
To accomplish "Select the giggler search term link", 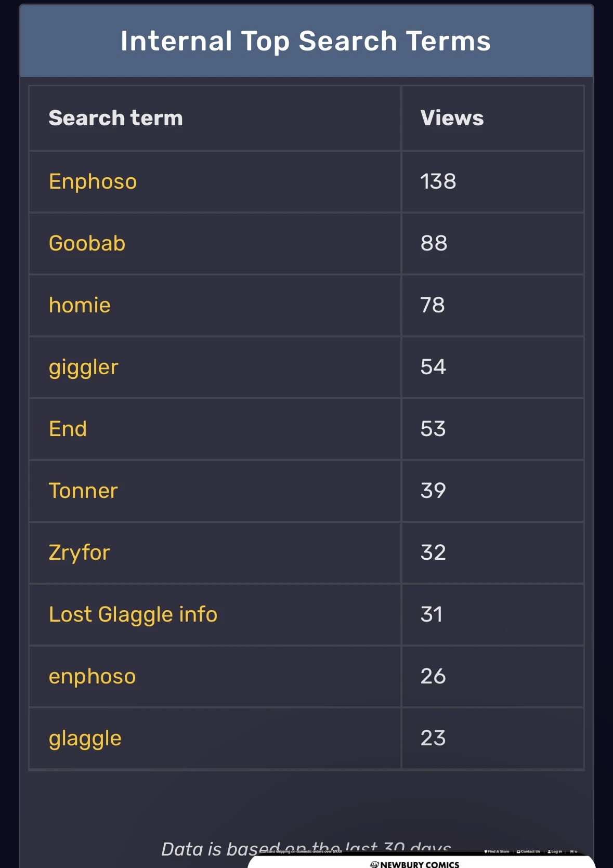I will click(83, 367).
